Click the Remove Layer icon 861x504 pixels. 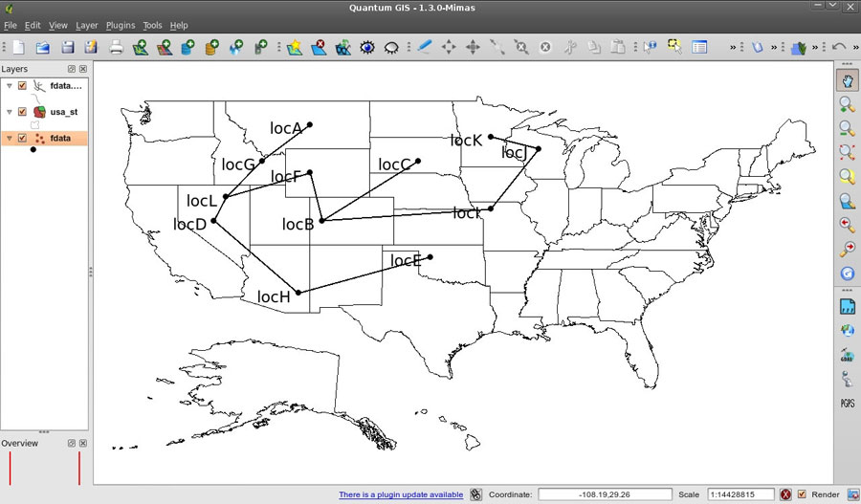(x=320, y=47)
